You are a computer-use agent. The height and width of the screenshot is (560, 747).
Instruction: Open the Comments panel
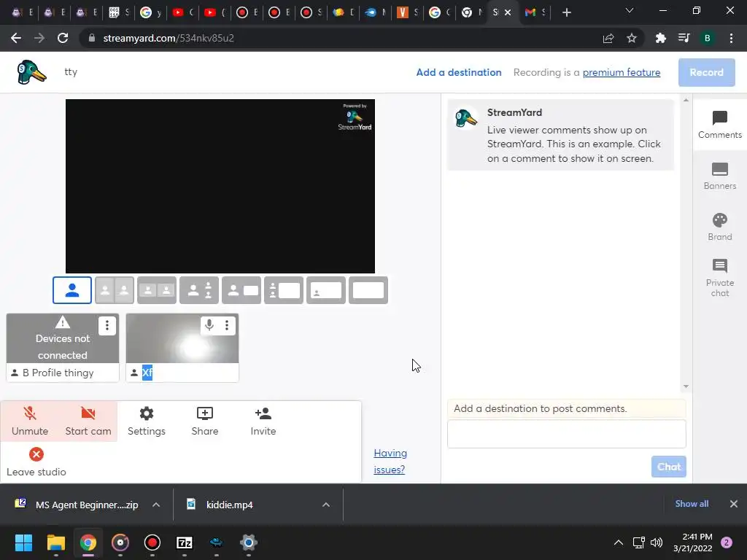click(x=720, y=125)
